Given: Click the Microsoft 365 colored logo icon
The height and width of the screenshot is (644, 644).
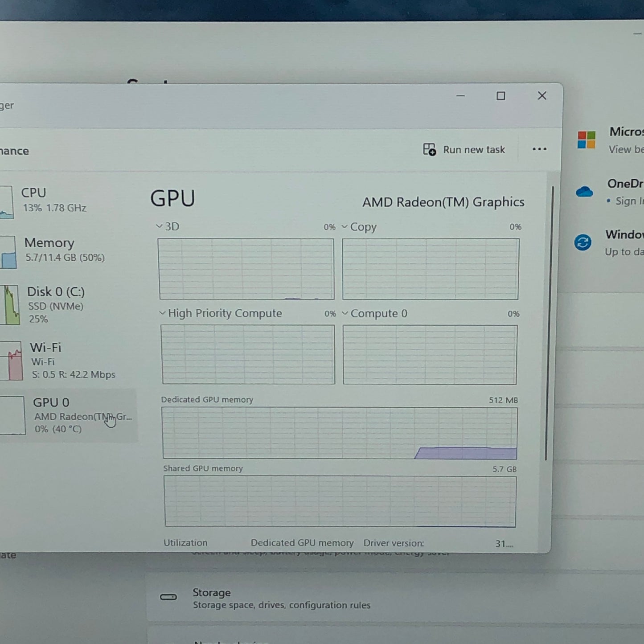Looking at the screenshot, I should [x=586, y=139].
